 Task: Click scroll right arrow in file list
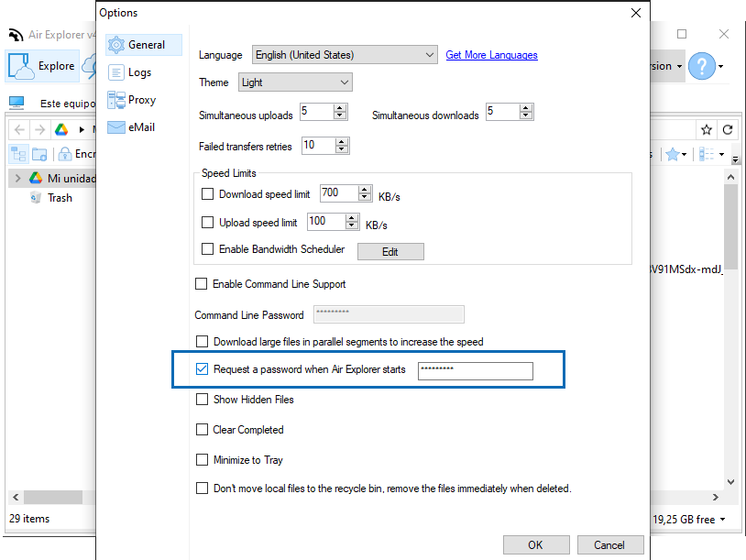point(716,497)
